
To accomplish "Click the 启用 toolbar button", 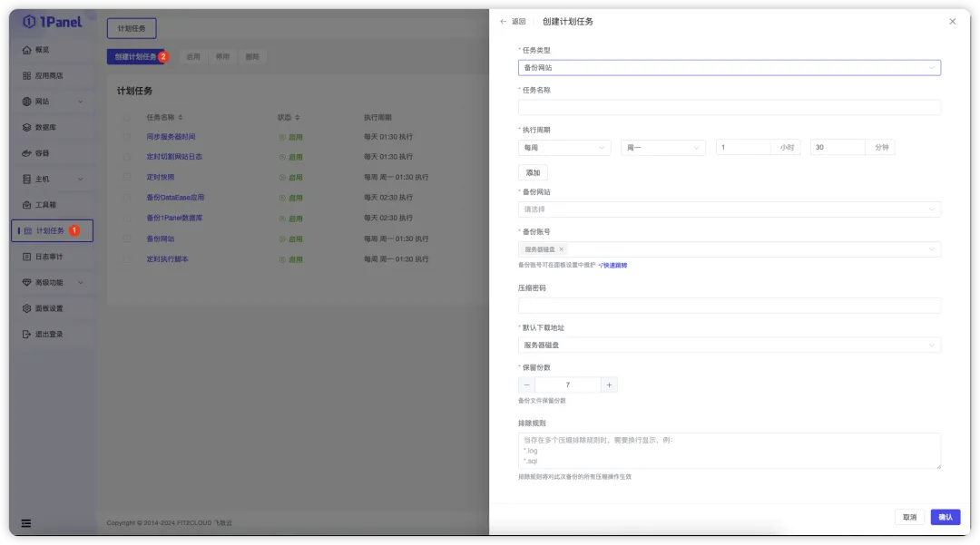I will click(x=193, y=57).
